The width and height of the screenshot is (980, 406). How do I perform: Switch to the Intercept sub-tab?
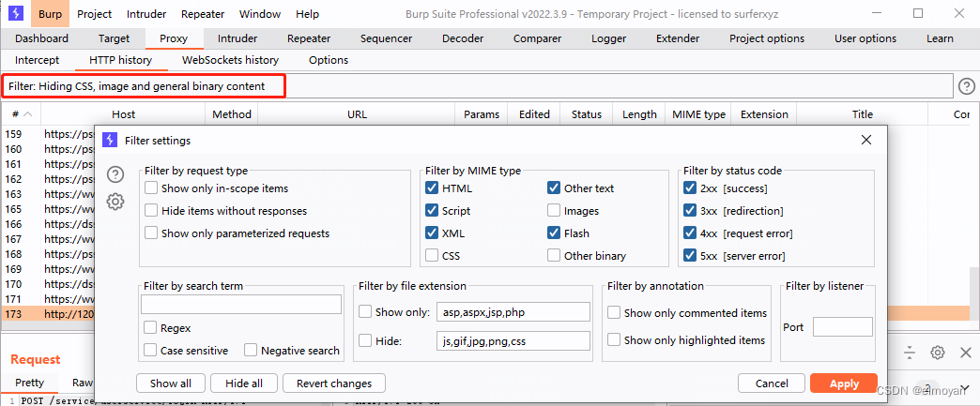[x=37, y=61]
